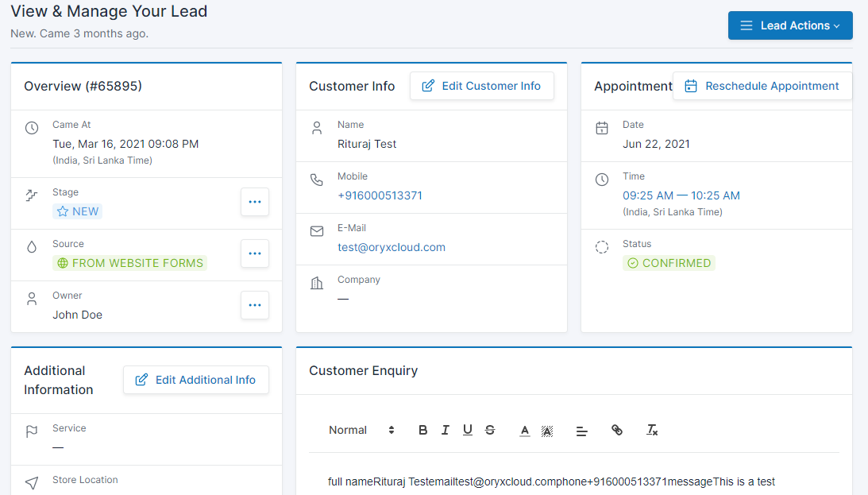The image size is (868, 495).
Task: Click appointment time 09:25 AM — 10:25 AM
Action: [681, 195]
